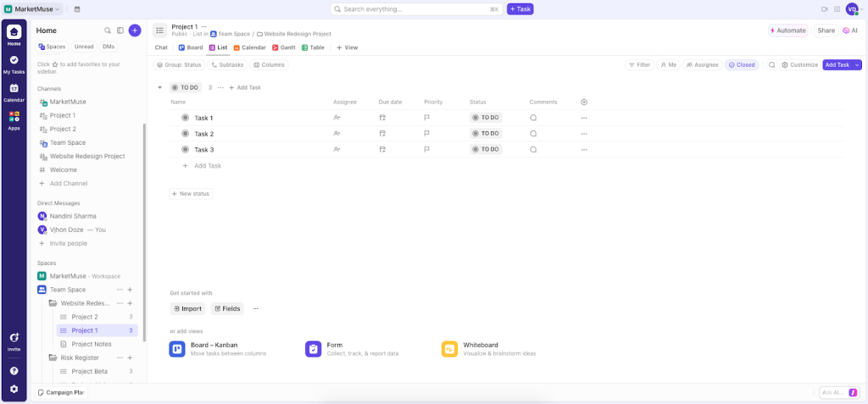Add the Whiteboard view

click(489, 349)
